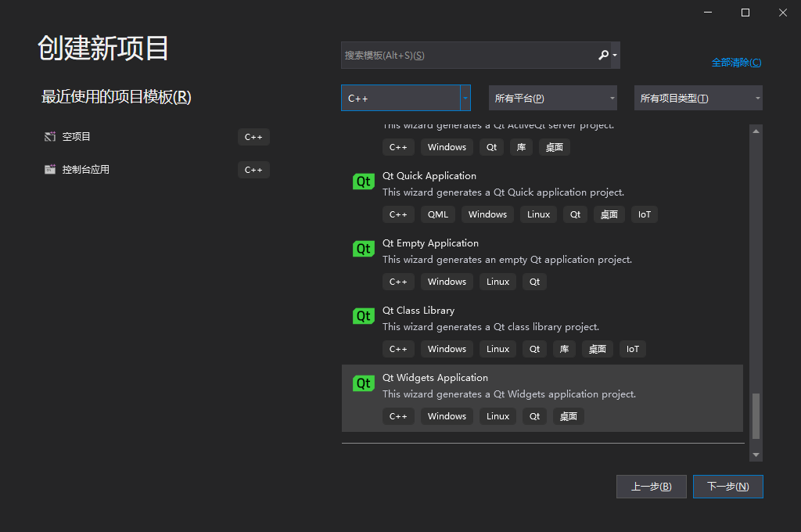Image resolution: width=801 pixels, height=532 pixels.
Task: Click IoT tag on Qt Class Library
Action: pyautogui.click(x=632, y=349)
